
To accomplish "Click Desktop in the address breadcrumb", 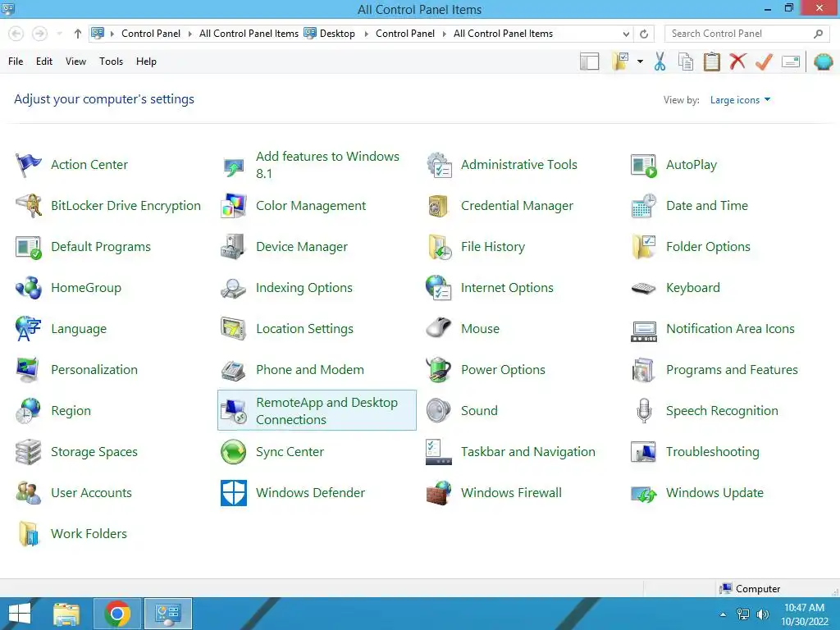I will coord(337,34).
